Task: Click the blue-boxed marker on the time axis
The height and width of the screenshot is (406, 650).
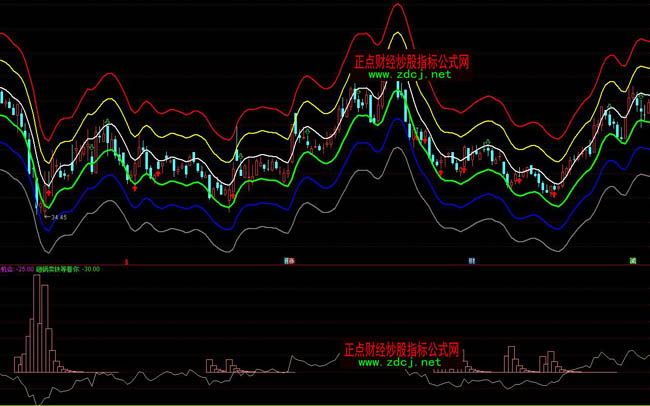Action: [x=471, y=261]
